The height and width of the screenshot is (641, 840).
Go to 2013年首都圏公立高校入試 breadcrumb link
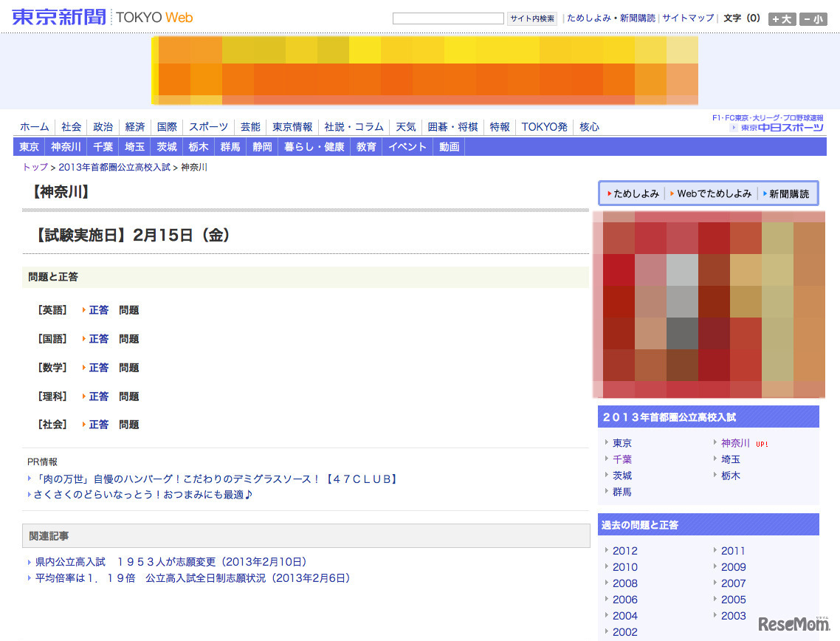pos(114,167)
